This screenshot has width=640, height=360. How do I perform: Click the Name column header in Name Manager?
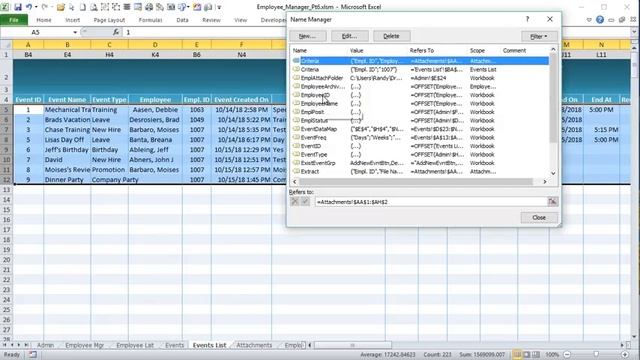(x=320, y=51)
